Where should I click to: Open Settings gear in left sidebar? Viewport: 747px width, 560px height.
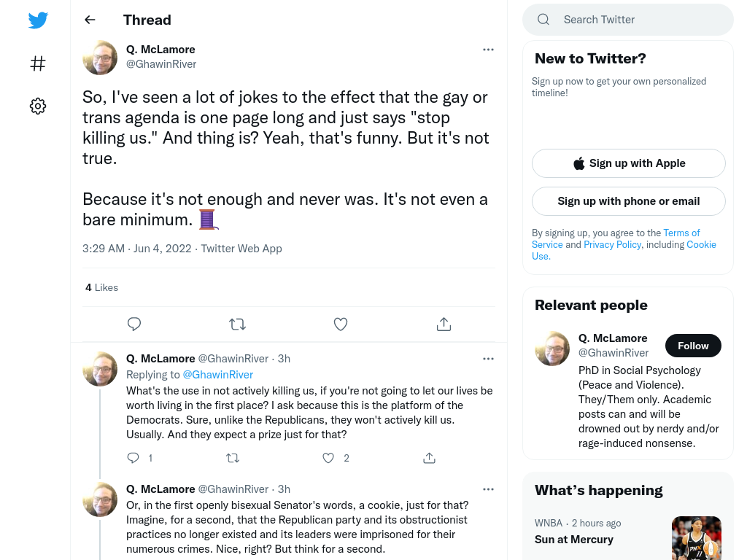point(38,106)
